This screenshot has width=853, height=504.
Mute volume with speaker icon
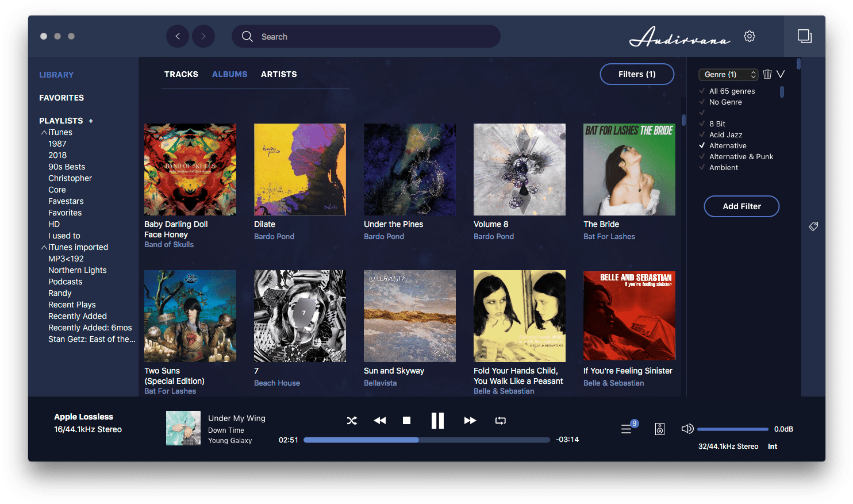(687, 429)
